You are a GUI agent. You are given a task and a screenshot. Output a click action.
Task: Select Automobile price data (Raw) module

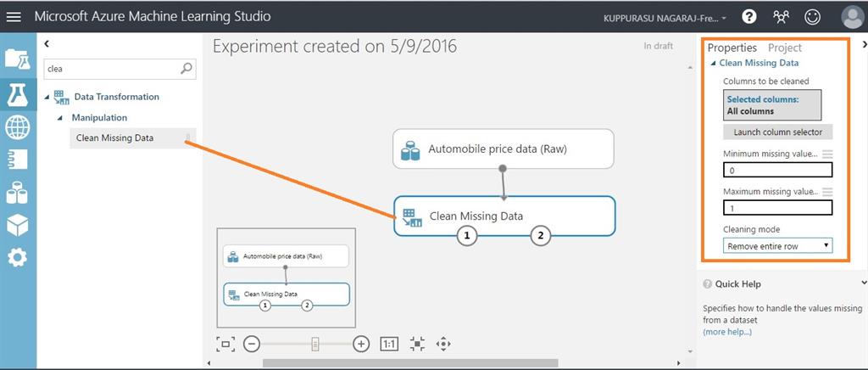click(x=504, y=149)
